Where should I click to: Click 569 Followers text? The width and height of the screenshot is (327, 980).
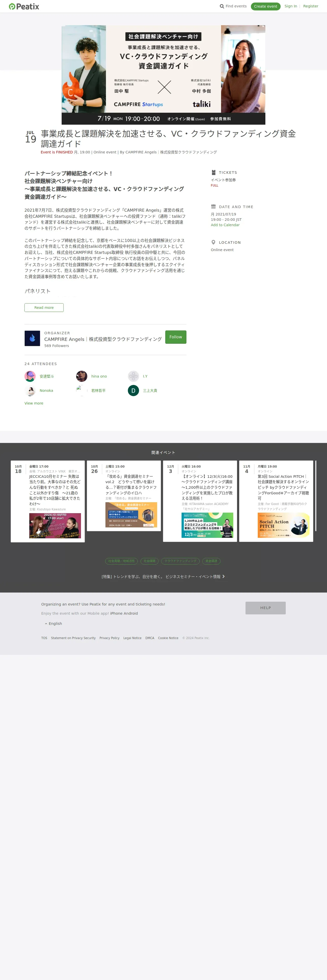pyautogui.click(x=57, y=346)
